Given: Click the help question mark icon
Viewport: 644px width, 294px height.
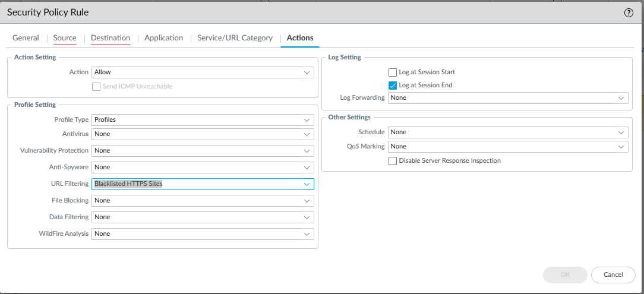Looking at the screenshot, I should tap(629, 12).
